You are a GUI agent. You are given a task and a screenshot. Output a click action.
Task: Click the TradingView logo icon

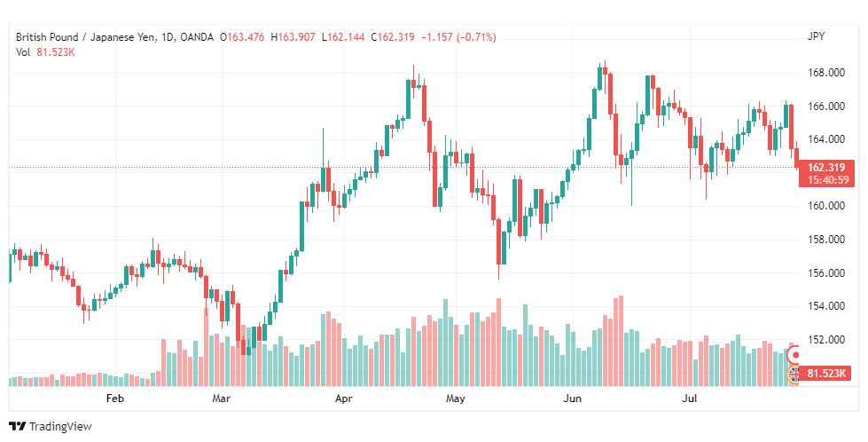tap(17, 427)
